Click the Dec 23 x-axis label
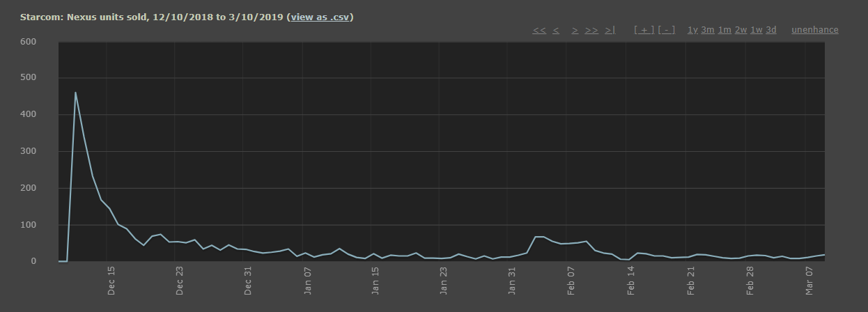 pos(180,279)
